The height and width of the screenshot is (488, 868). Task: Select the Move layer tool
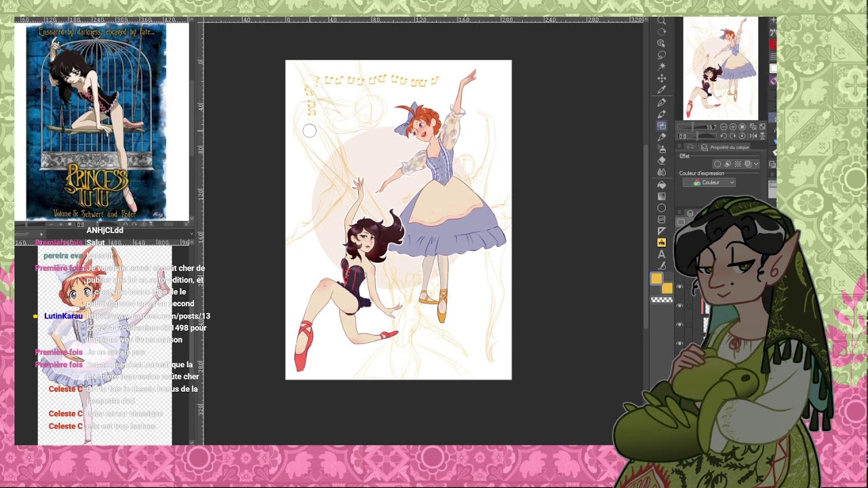pyautogui.click(x=662, y=78)
